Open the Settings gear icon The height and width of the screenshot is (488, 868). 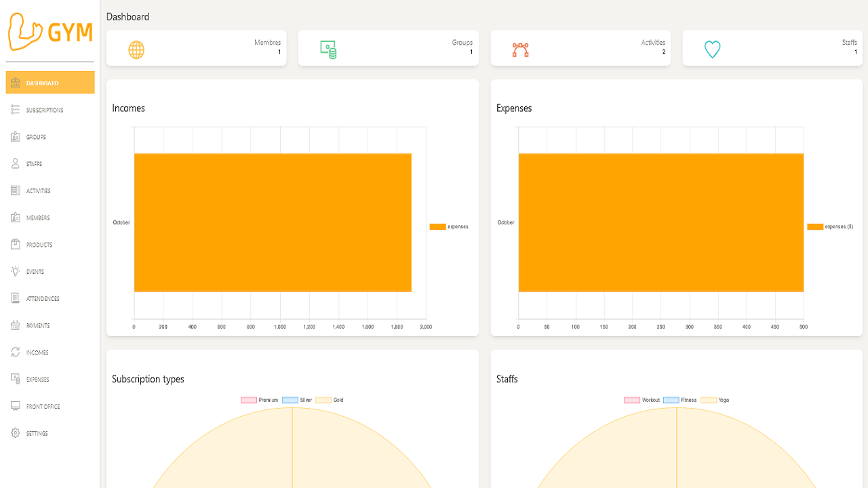pyautogui.click(x=15, y=433)
